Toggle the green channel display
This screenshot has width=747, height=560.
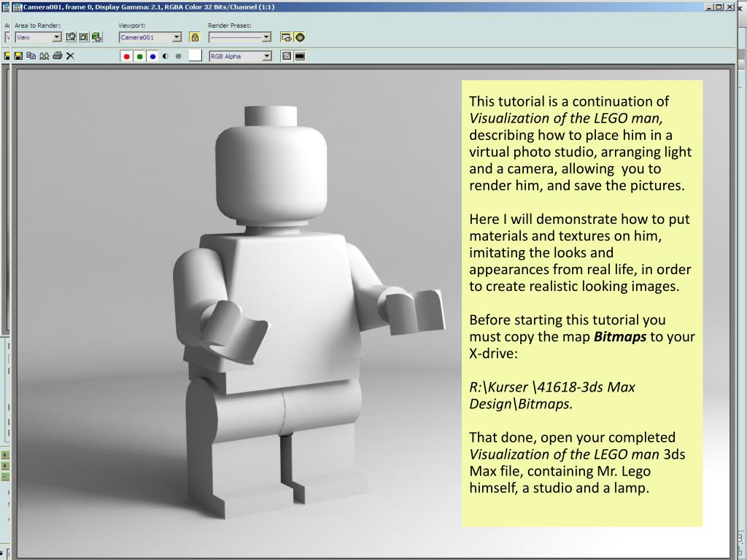coord(139,56)
